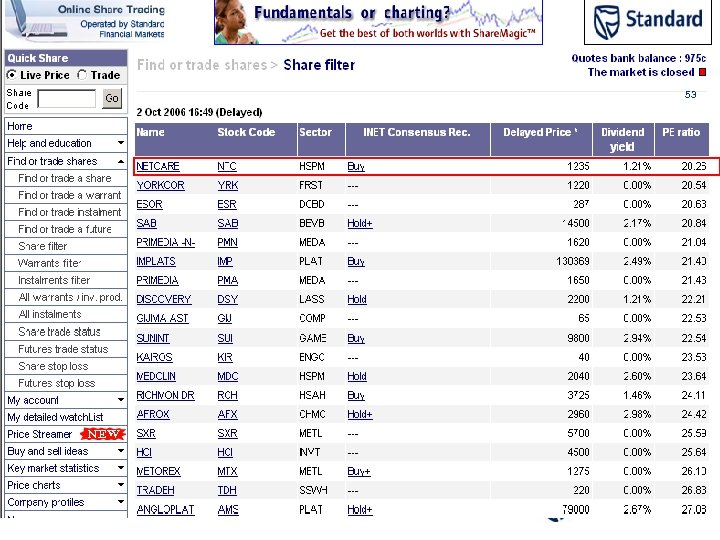Open Find or trade instalment
720x540 pixels.
(70, 212)
